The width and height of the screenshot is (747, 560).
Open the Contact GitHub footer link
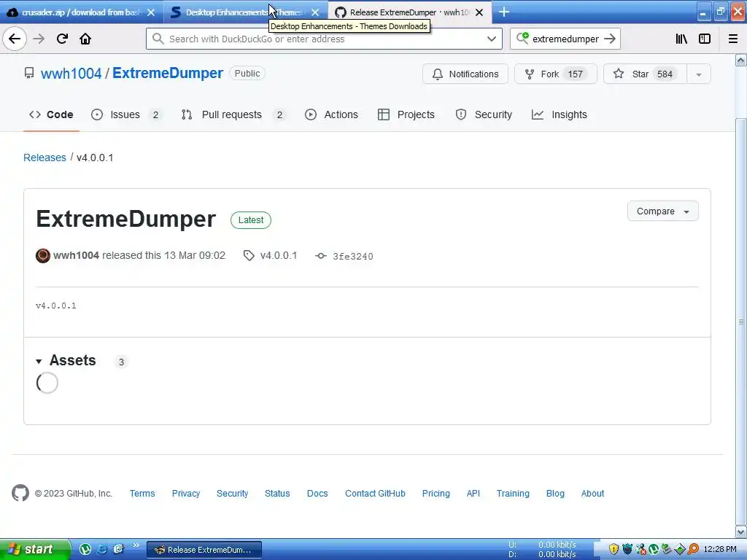coord(375,494)
